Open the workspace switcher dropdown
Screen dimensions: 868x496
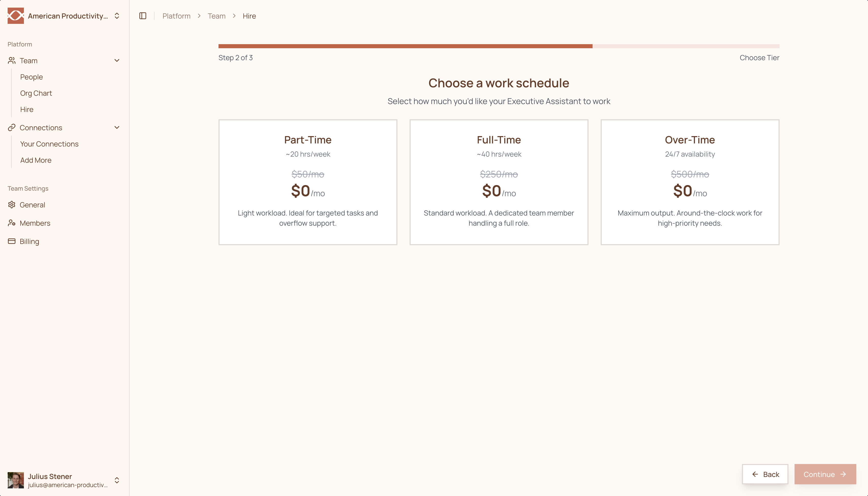(117, 16)
